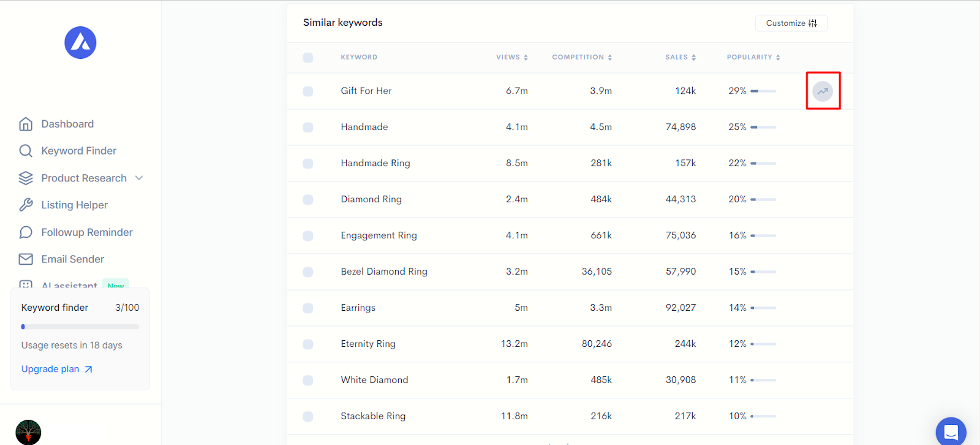Sort table by the Popularity column
The height and width of the screenshot is (445, 980).
[753, 57]
